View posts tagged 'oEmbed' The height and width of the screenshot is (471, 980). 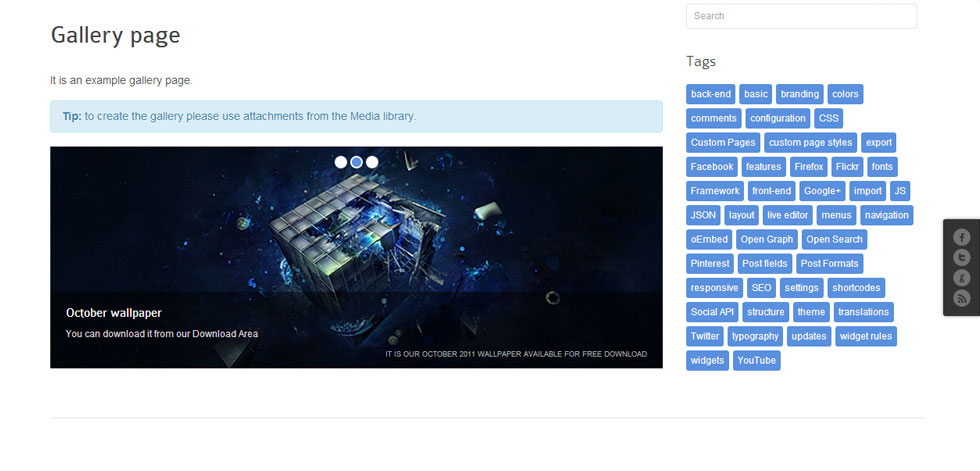coord(709,239)
